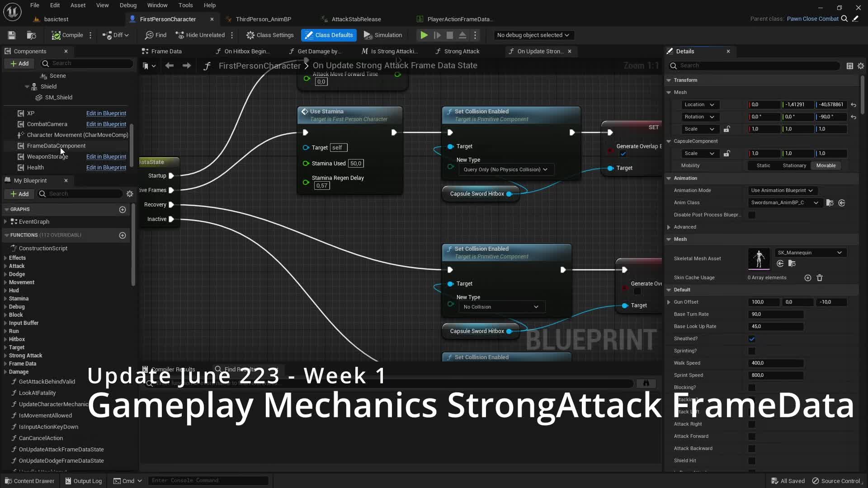Image resolution: width=868 pixels, height=488 pixels.
Task: Click Class Defaults button
Action: [329, 35]
